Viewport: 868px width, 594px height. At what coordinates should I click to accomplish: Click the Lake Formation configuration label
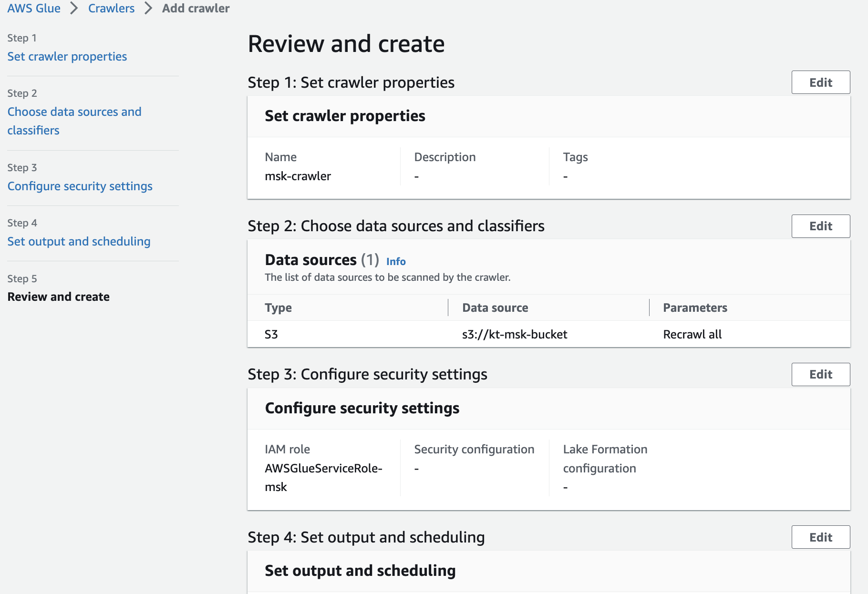(605, 459)
